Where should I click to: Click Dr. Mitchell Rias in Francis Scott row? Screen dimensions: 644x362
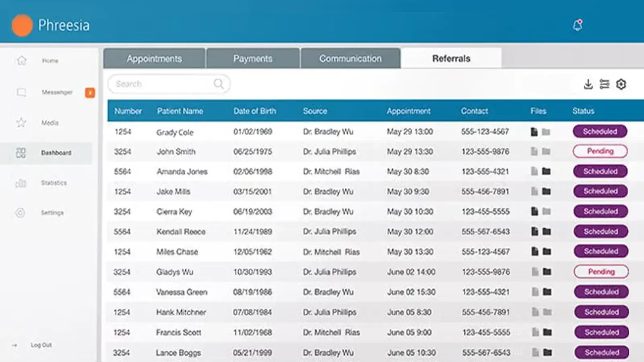click(331, 332)
